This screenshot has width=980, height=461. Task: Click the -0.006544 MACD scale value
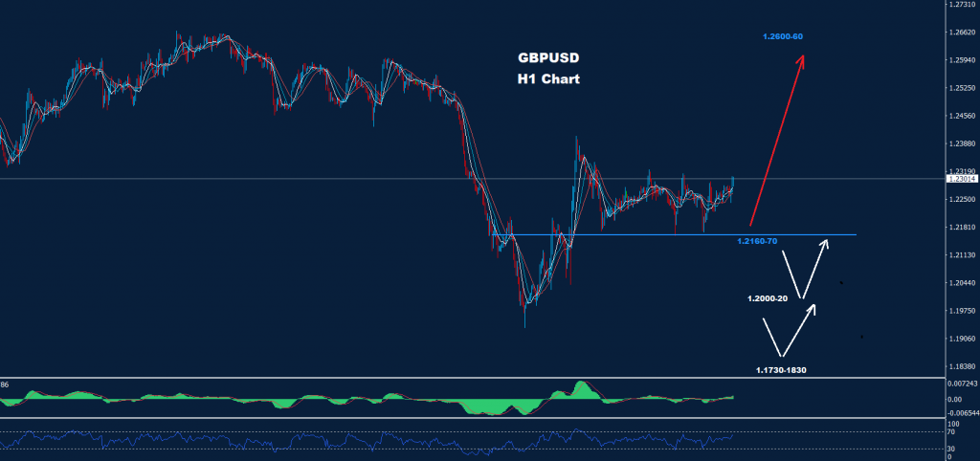click(x=960, y=413)
